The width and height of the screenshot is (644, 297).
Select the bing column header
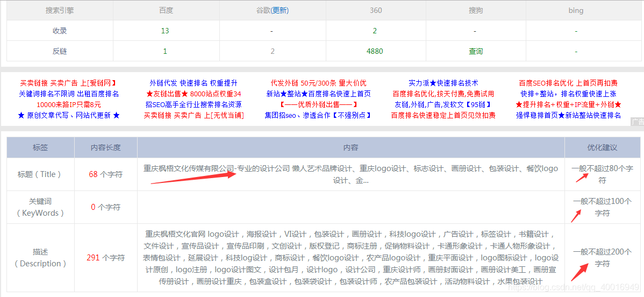tap(576, 10)
